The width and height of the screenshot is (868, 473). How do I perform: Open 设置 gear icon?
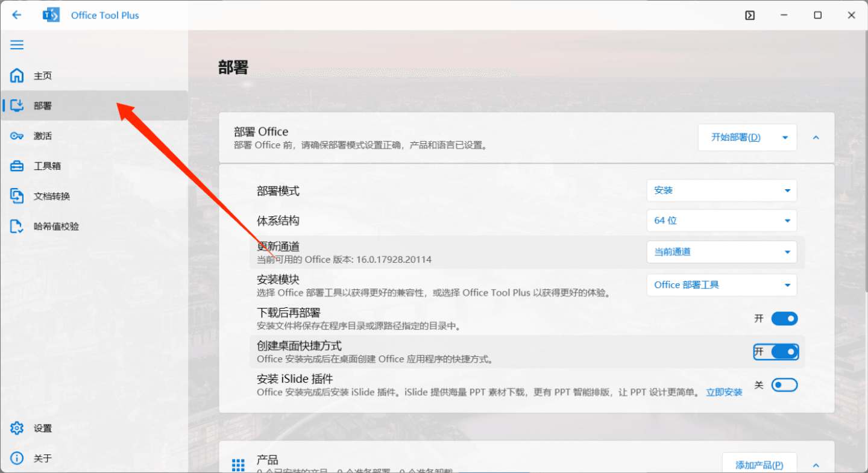[x=17, y=428]
